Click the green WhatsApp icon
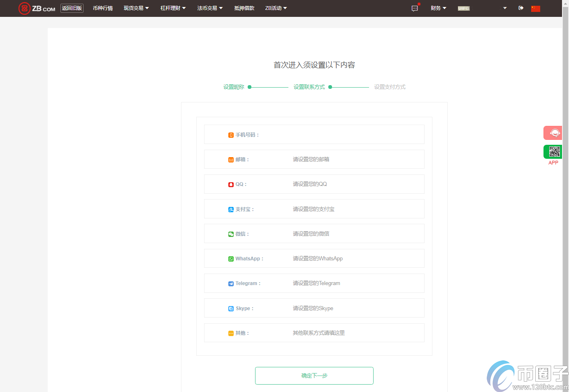 click(231, 259)
